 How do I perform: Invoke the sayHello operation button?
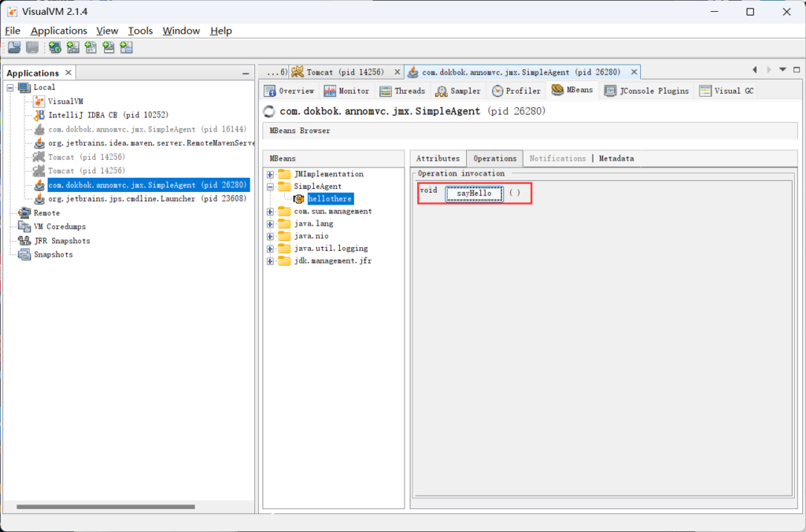(474, 194)
